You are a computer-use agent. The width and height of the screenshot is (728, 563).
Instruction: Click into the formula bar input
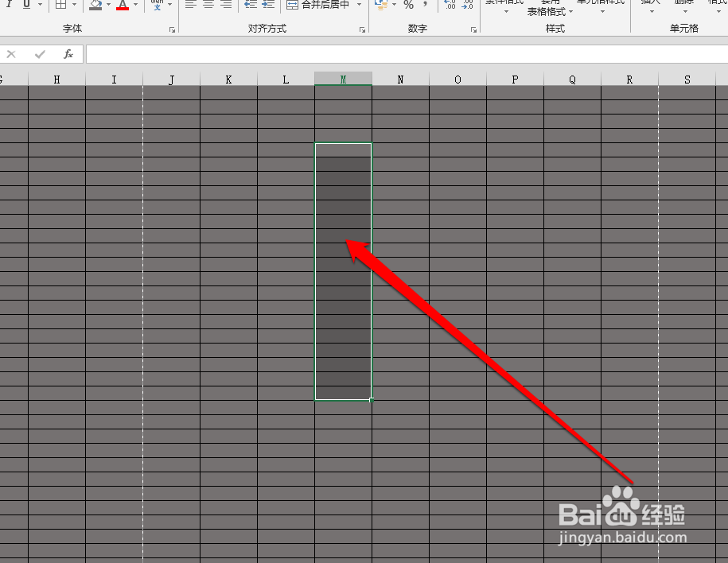coord(407,54)
